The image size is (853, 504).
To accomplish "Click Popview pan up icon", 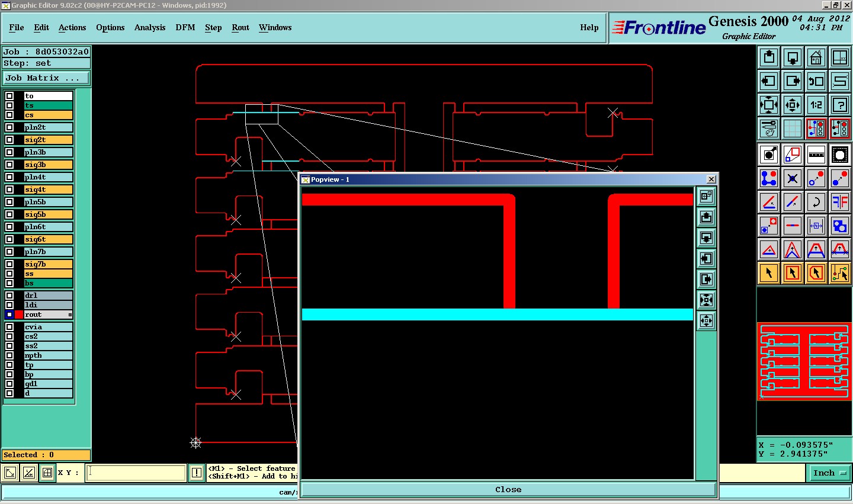I will (x=706, y=217).
